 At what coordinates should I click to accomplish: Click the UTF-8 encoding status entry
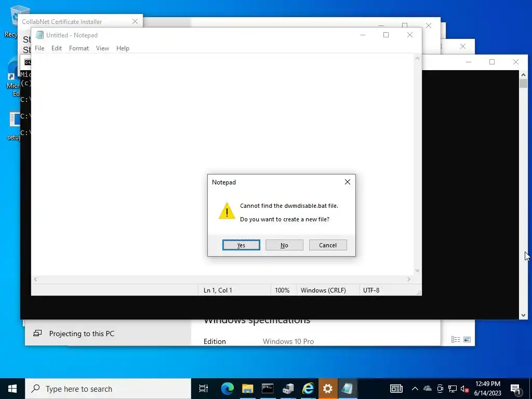point(371,290)
